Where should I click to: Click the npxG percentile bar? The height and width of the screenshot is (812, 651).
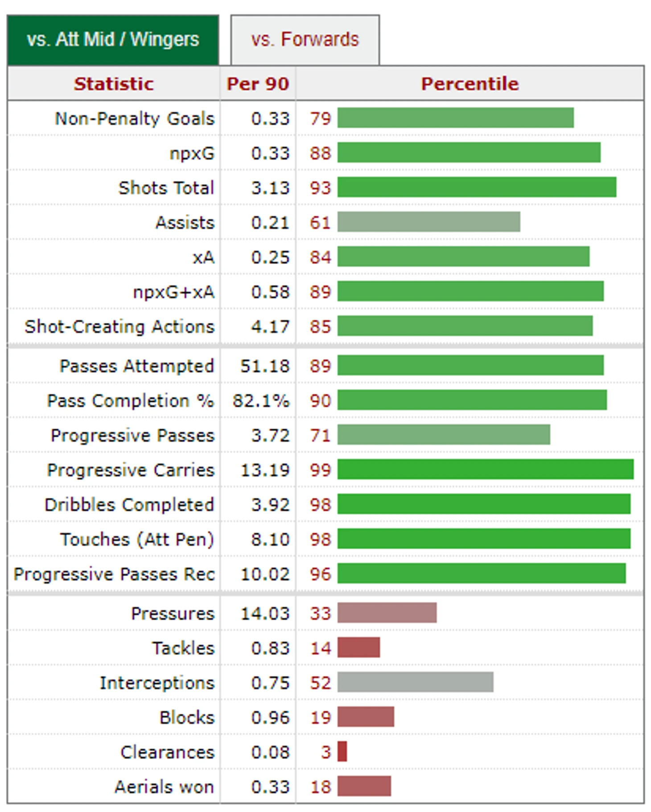[x=469, y=153]
